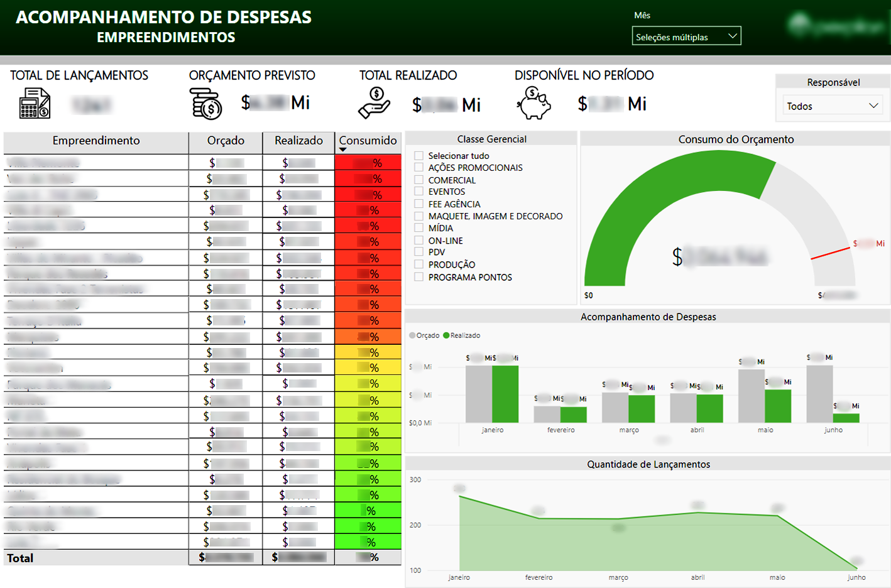Check the Selecionar tudo checkbox
Image resolution: width=891 pixels, height=588 pixels.
point(418,155)
